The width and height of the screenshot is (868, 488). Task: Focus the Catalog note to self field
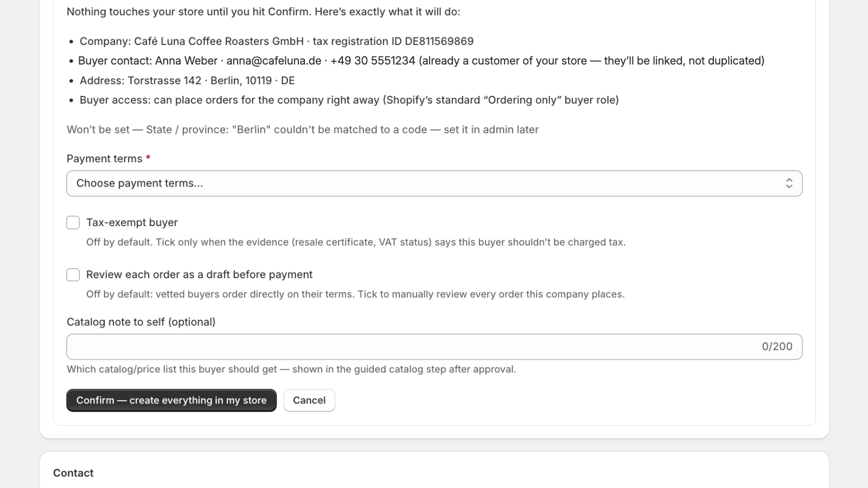pos(434,346)
